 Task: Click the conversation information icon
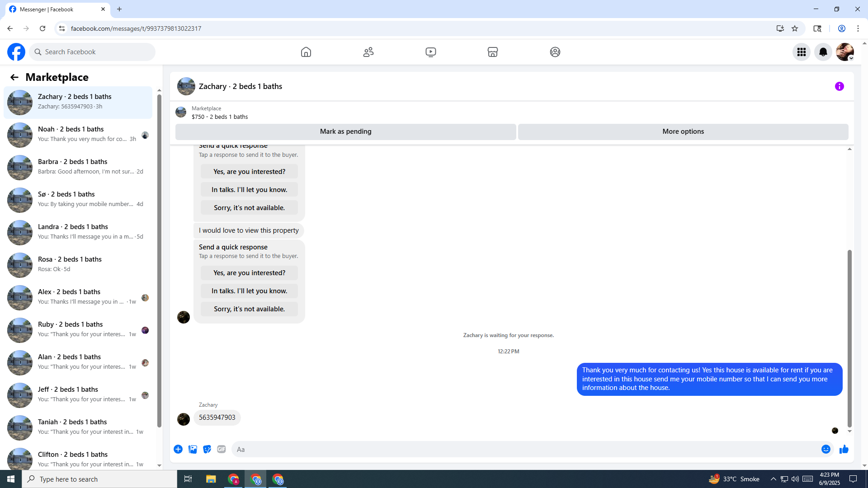coord(840,86)
